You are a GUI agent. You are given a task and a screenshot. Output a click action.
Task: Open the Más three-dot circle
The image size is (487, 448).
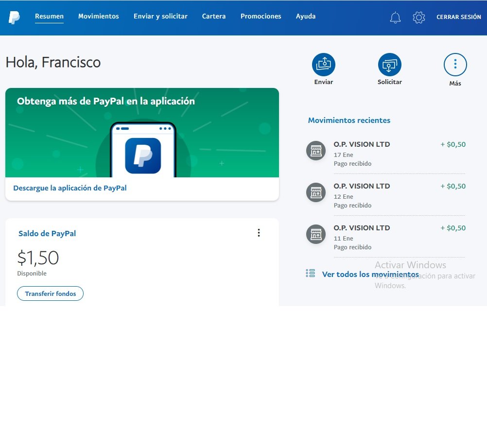(455, 65)
